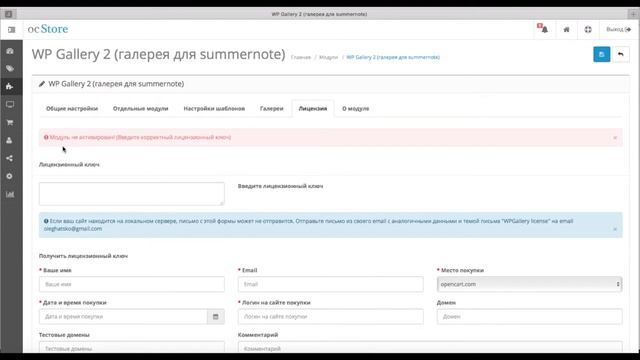Open the sales cart icon in sidebar
This screenshot has height=360, width=640.
tap(10, 122)
